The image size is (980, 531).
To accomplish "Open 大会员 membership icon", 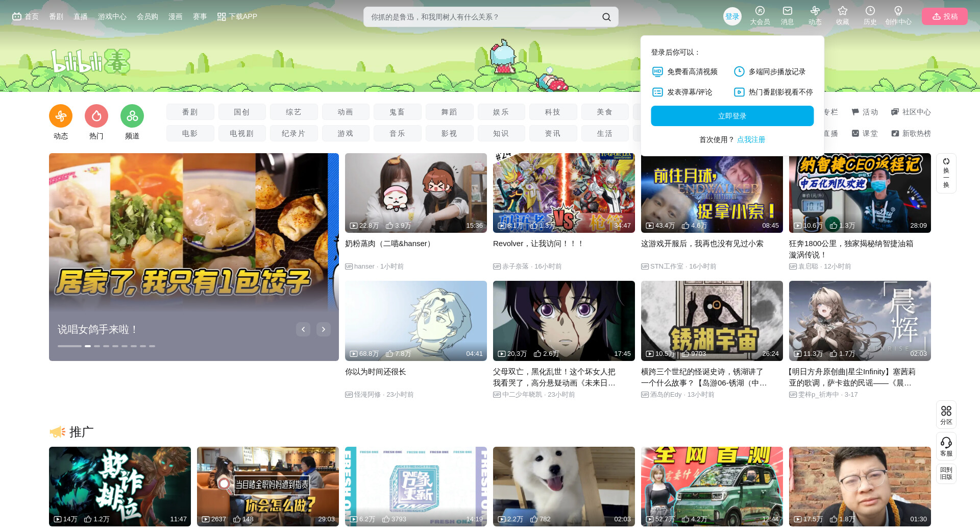I will (x=760, y=11).
